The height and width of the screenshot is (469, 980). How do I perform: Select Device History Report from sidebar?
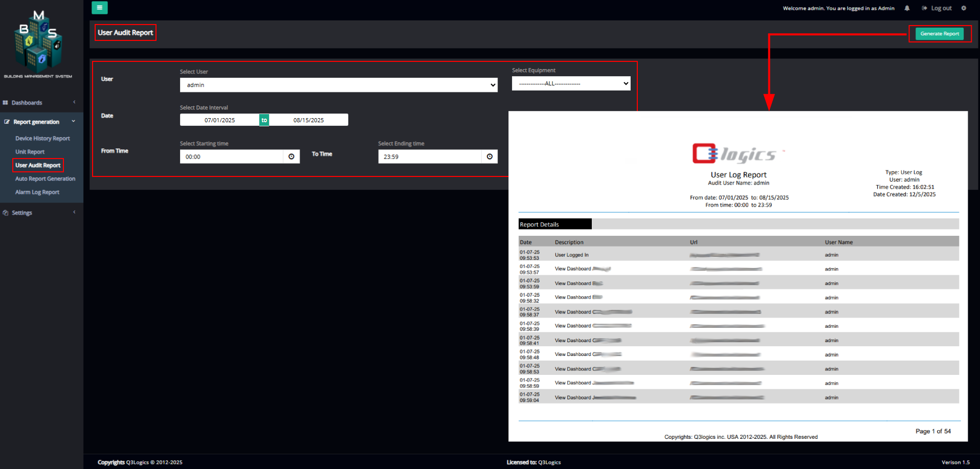coord(42,138)
